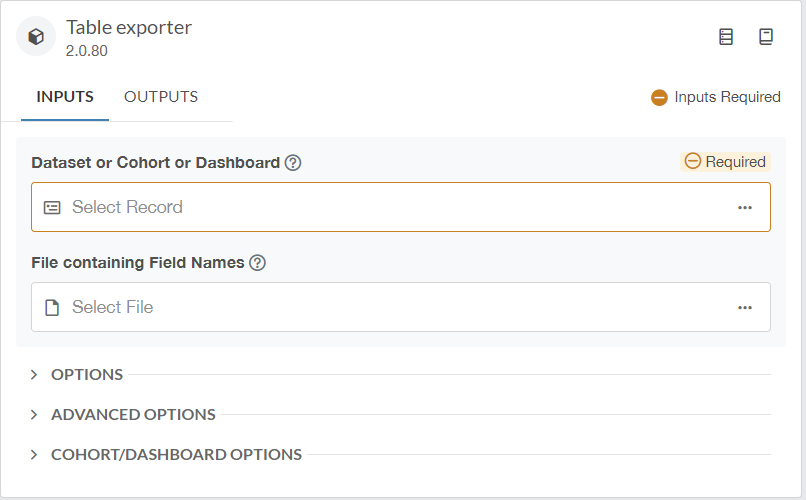The image size is (806, 500).
Task: Click the Table exporter cube app icon
Action: 36,36
